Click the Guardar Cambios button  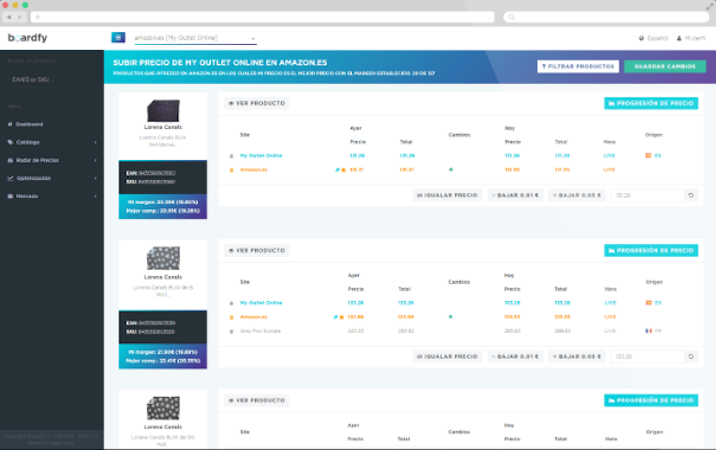665,66
